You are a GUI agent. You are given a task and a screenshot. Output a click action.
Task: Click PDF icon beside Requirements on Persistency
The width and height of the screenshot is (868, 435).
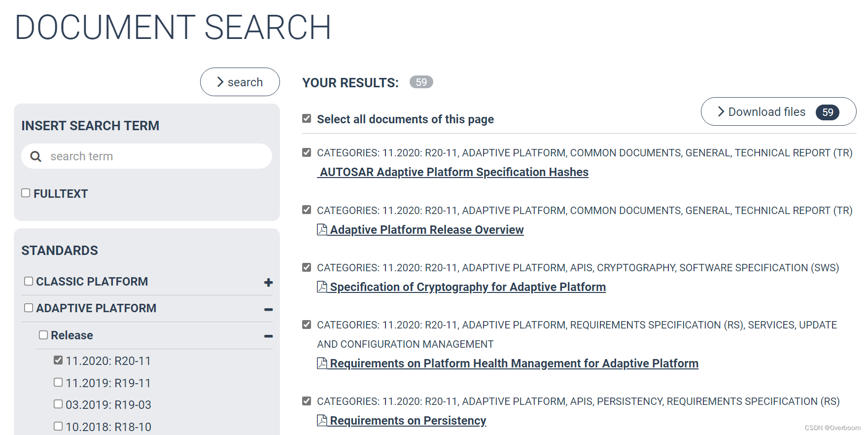pyautogui.click(x=322, y=420)
